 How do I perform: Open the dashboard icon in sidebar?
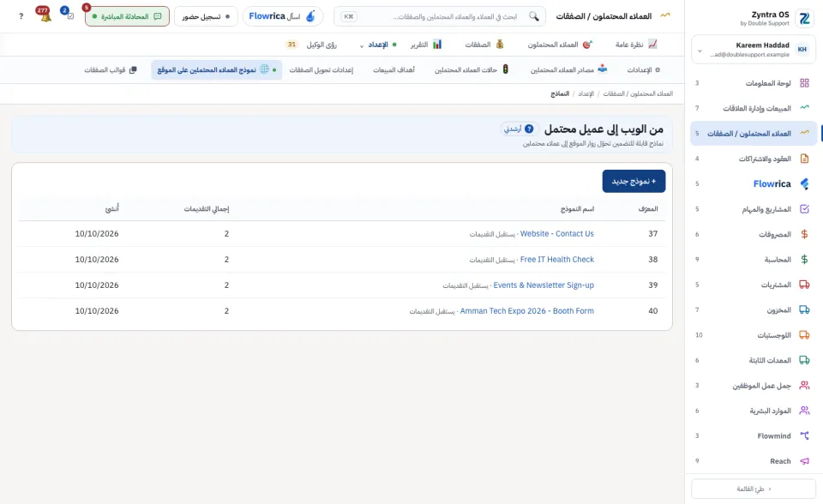tap(804, 83)
